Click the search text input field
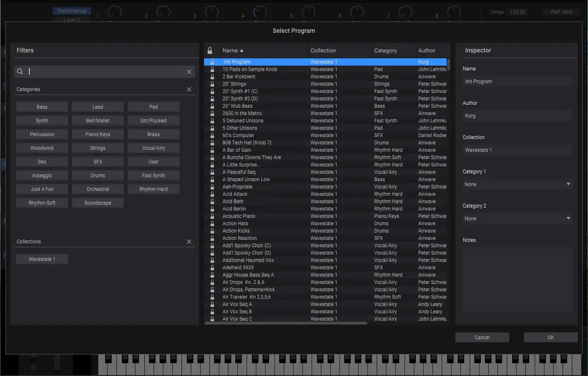Screen dimensions: 588x376 [105, 71]
